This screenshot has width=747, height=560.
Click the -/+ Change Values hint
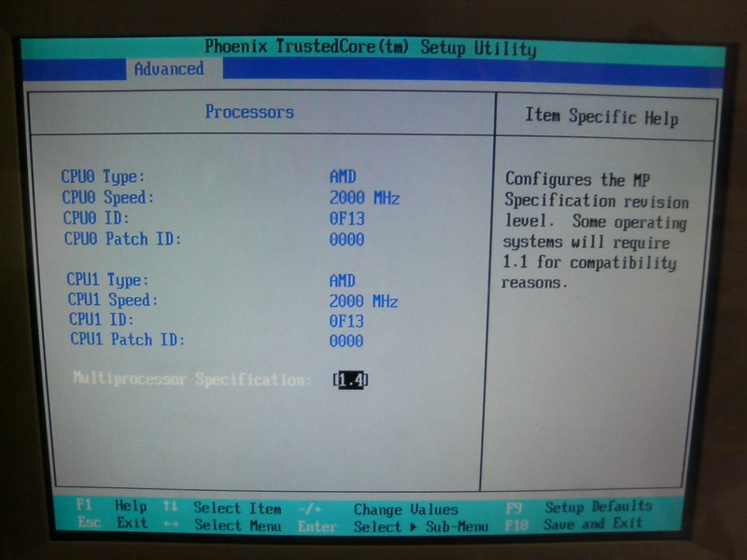pyautogui.click(x=378, y=510)
